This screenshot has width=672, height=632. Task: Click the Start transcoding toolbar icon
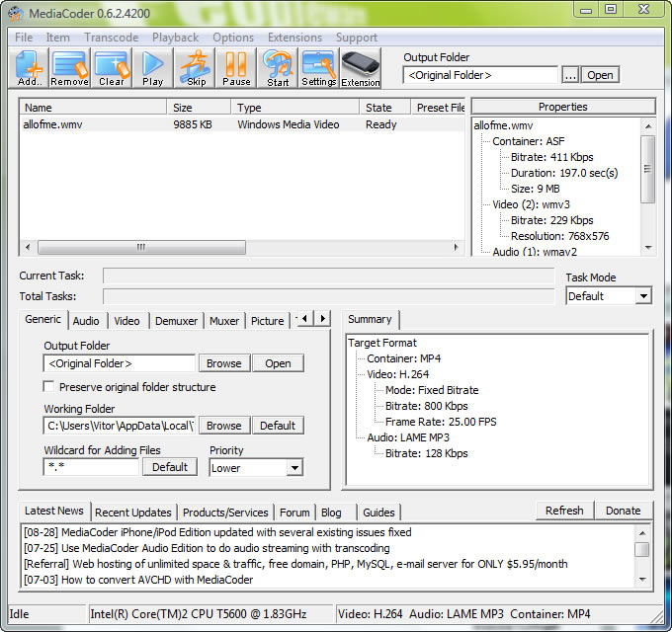coord(278,68)
